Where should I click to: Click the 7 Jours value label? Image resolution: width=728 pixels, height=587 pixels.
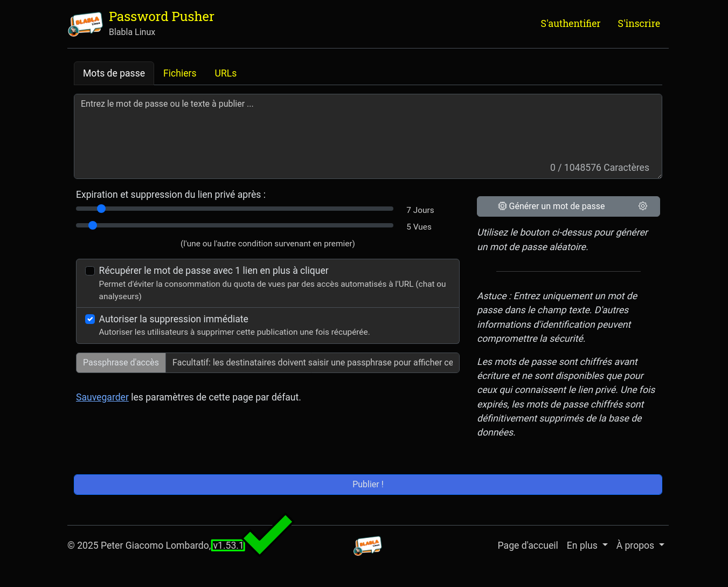[420, 210]
